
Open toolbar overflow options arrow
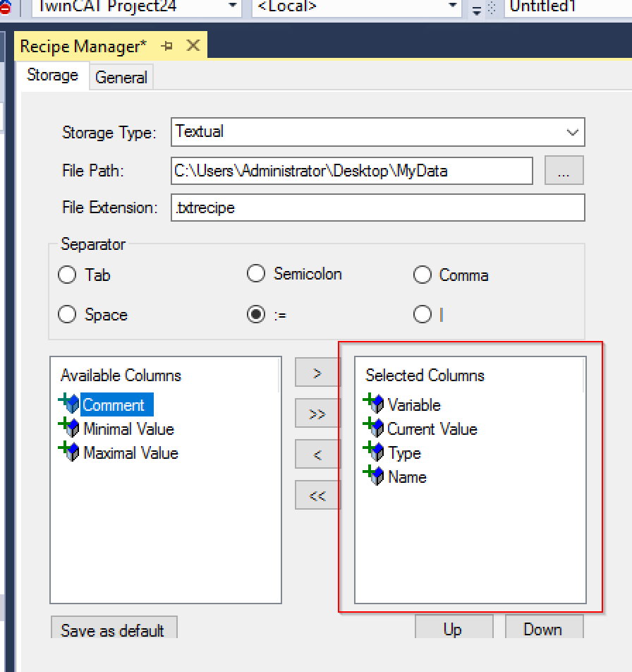point(477,11)
